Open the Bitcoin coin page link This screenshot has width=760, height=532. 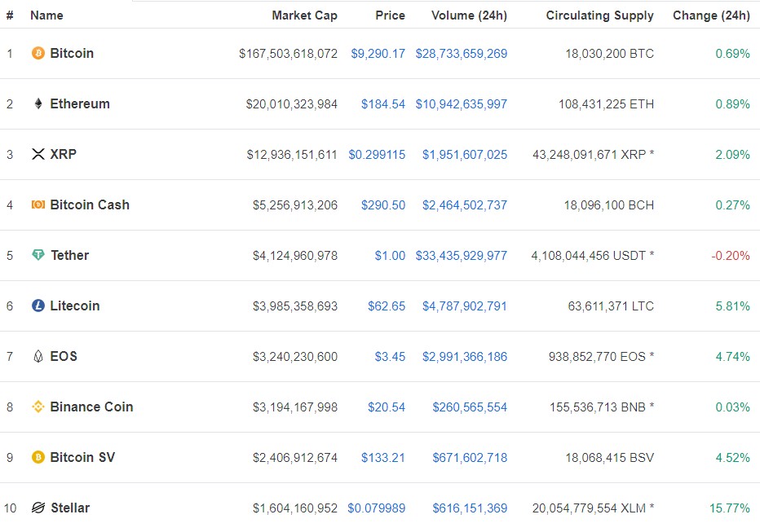click(x=72, y=53)
